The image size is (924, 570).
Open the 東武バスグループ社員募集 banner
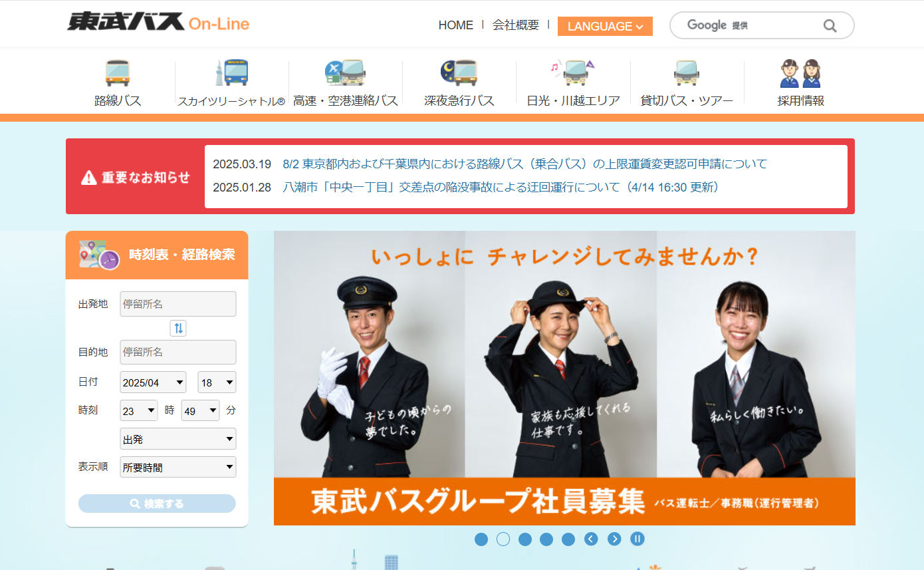564,378
